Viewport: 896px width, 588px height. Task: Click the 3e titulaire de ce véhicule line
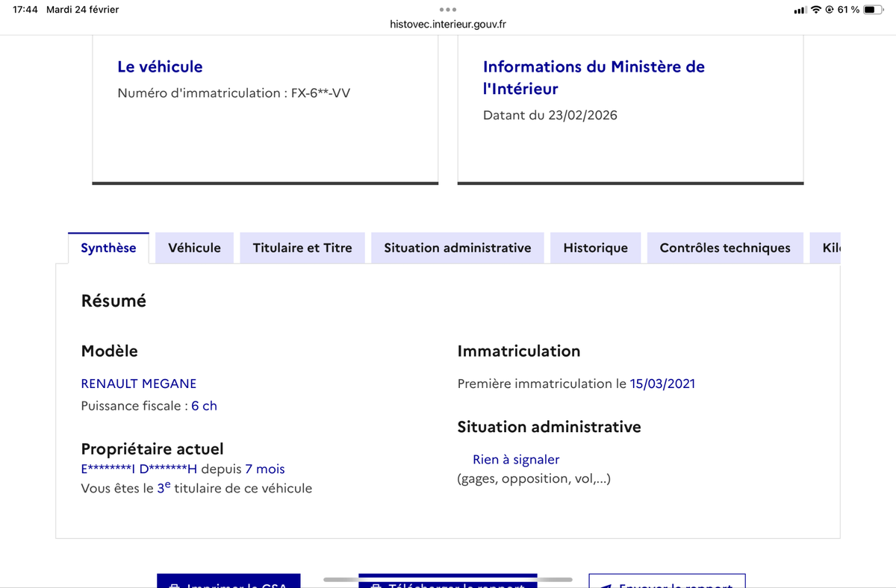click(196, 488)
